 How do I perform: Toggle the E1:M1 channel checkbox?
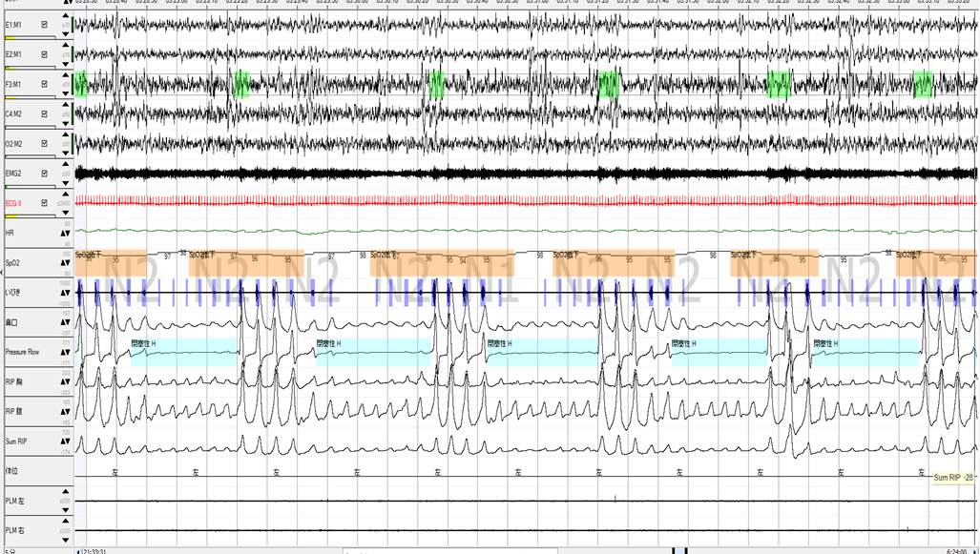[x=44, y=24]
